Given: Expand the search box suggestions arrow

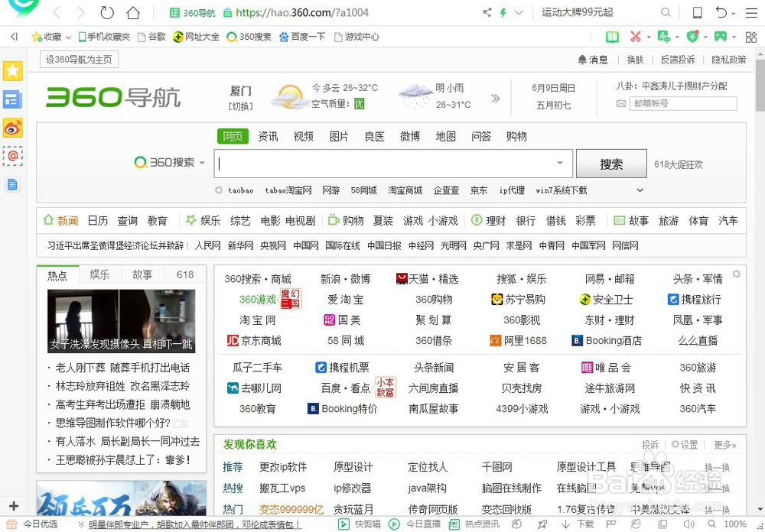Looking at the screenshot, I should click(x=559, y=164).
